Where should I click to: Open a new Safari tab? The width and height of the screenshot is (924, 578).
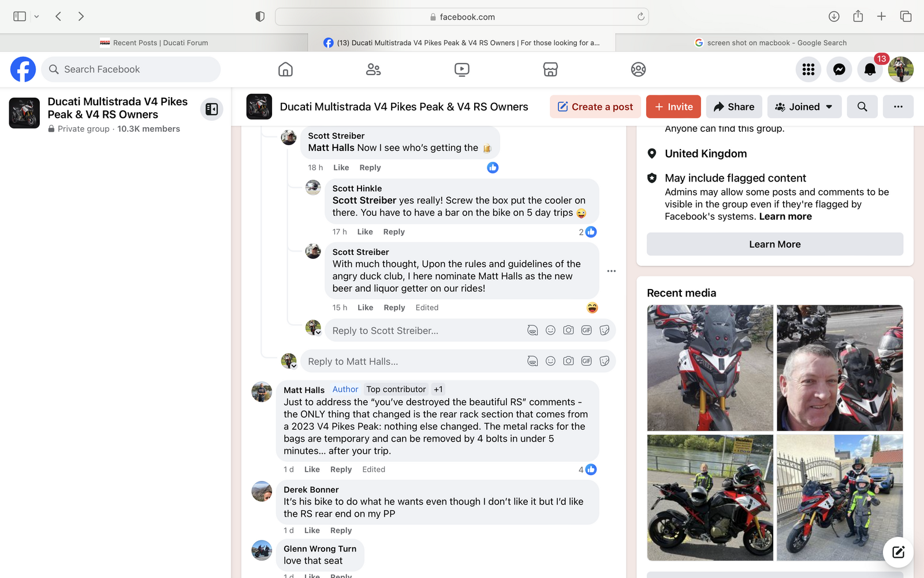(x=881, y=17)
